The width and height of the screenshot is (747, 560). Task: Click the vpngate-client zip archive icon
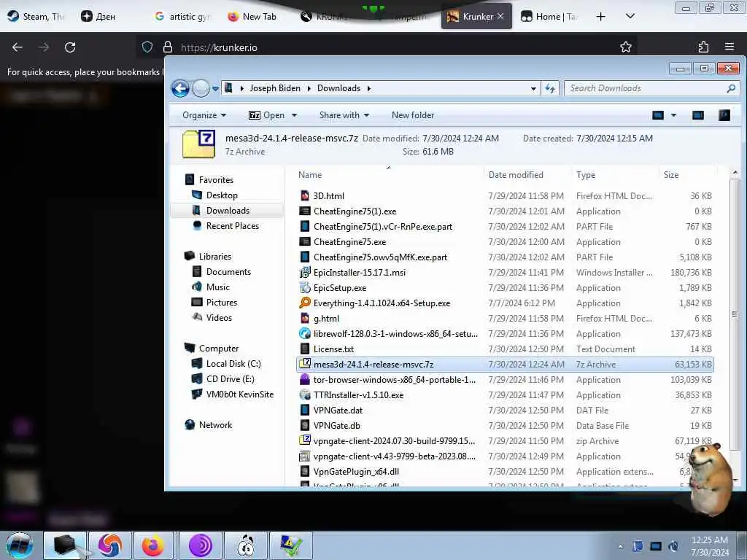[x=305, y=440]
